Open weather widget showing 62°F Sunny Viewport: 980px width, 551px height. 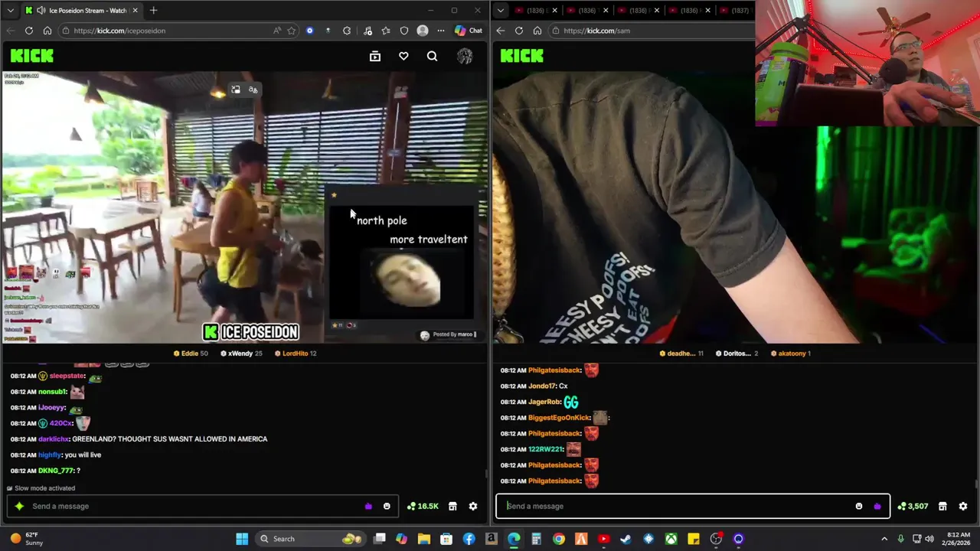point(27,539)
